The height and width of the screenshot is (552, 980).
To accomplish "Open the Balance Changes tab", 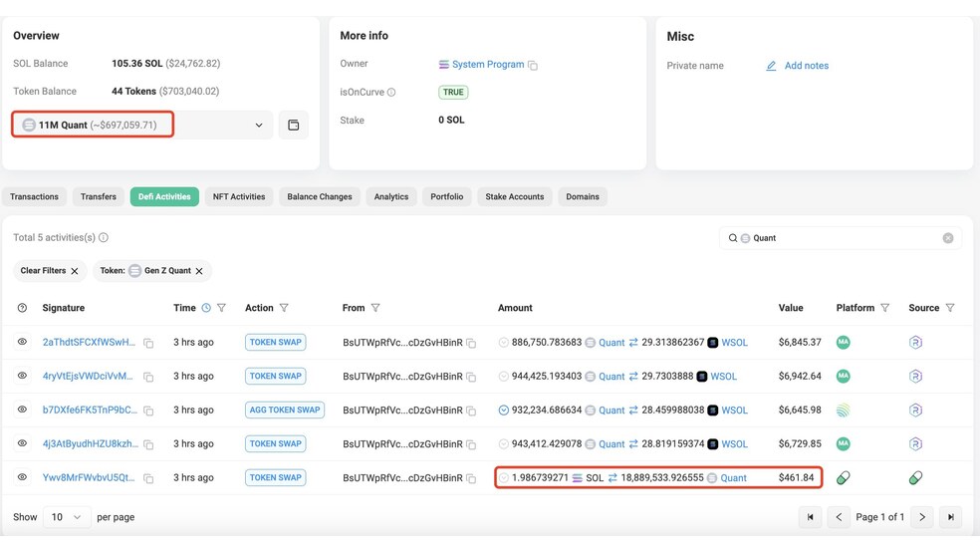I will click(x=320, y=196).
